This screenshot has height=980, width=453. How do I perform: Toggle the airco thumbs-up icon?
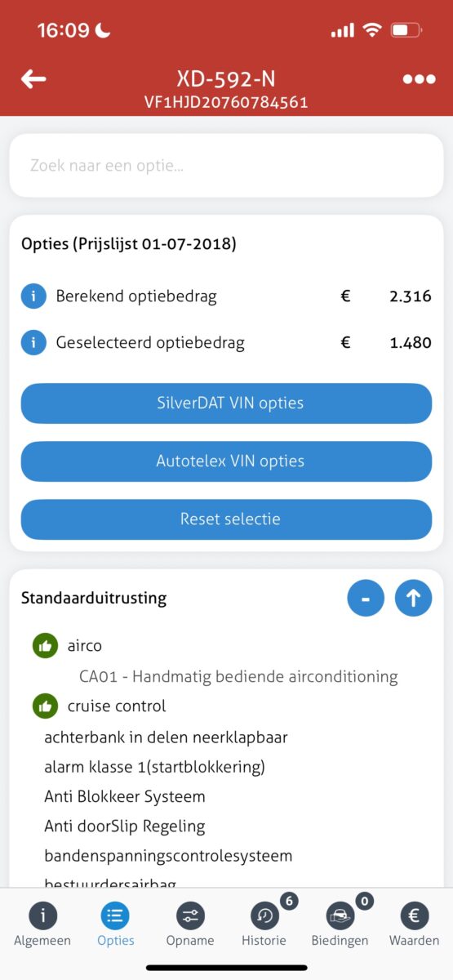[45, 646]
